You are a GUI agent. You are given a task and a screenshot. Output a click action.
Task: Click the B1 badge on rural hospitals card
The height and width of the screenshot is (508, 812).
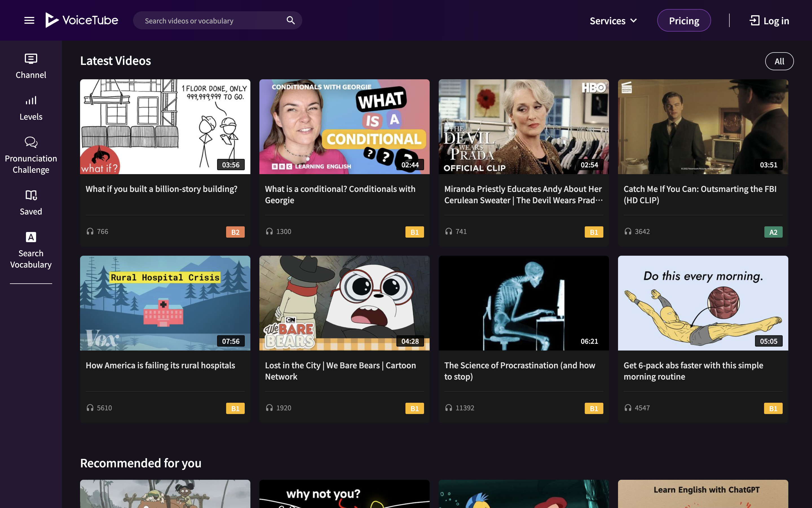(x=235, y=409)
